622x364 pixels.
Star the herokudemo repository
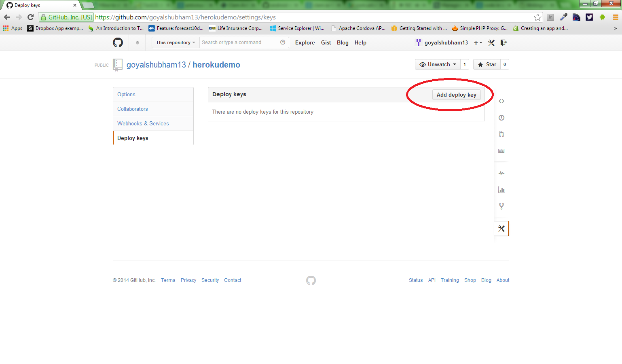[x=487, y=64]
